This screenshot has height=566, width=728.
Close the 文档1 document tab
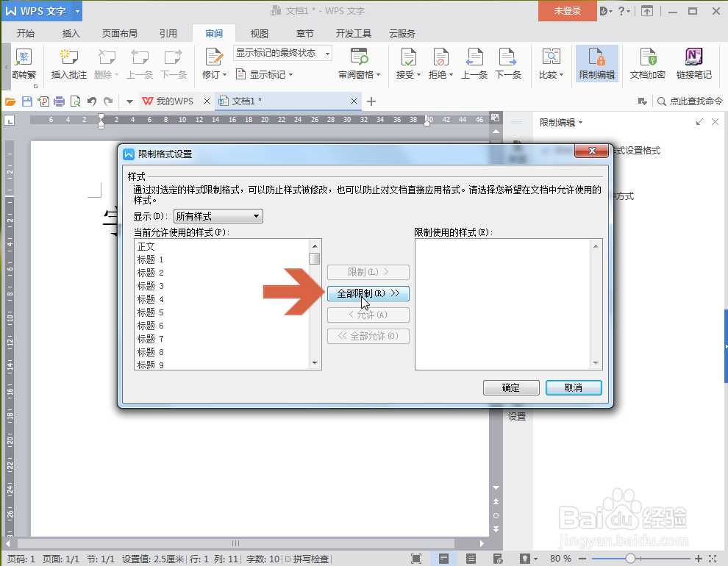(x=354, y=101)
